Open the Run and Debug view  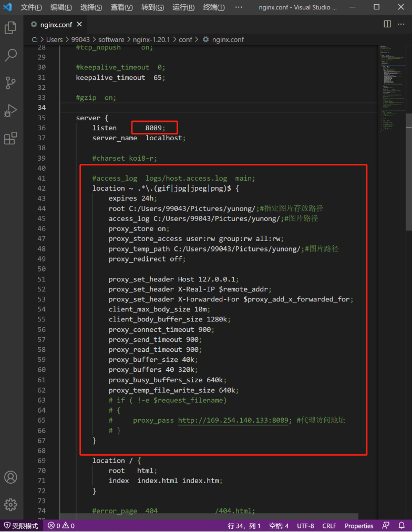[x=11, y=111]
